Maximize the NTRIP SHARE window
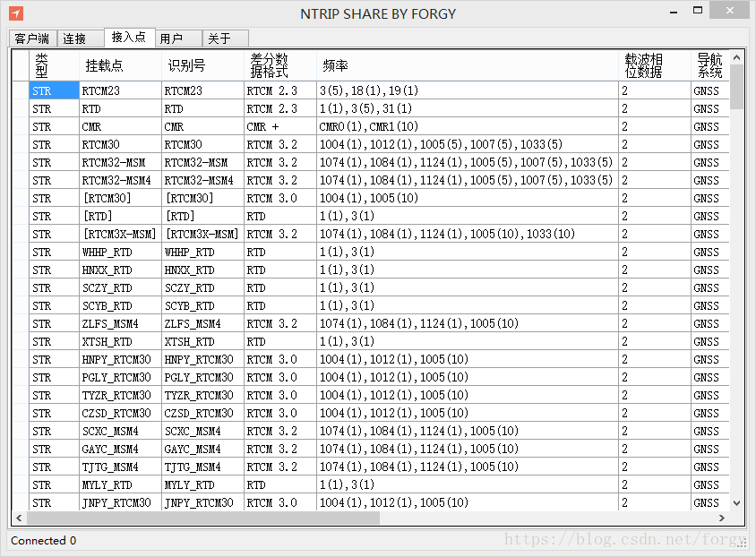756x557 pixels. [698, 11]
